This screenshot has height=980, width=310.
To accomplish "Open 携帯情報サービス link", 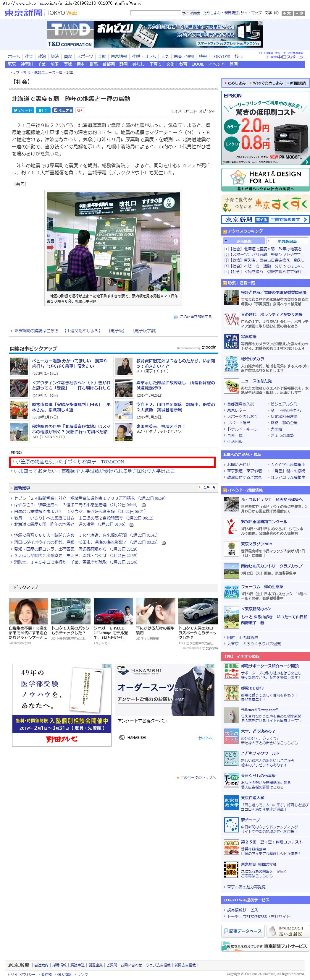I will click(242, 910).
